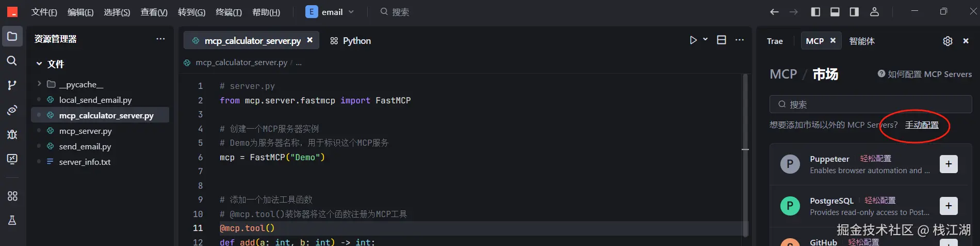This screenshot has width=980, height=246.
Task: Click the 手动配置 link
Action: tap(922, 125)
